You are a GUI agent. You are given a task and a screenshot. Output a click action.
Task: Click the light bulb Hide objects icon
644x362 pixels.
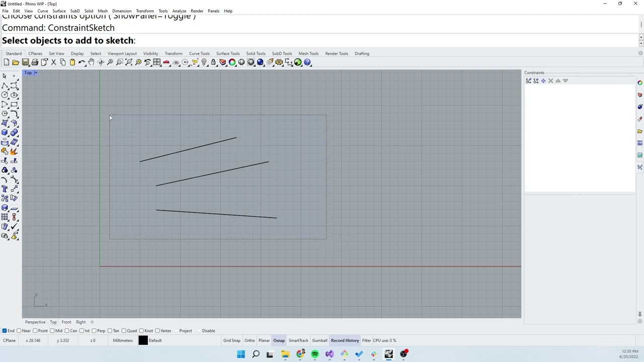pos(204,62)
